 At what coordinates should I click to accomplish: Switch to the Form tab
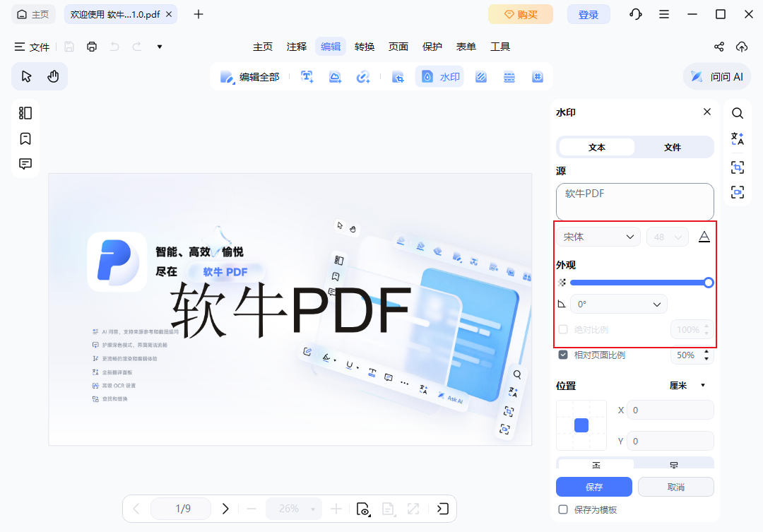tap(466, 47)
